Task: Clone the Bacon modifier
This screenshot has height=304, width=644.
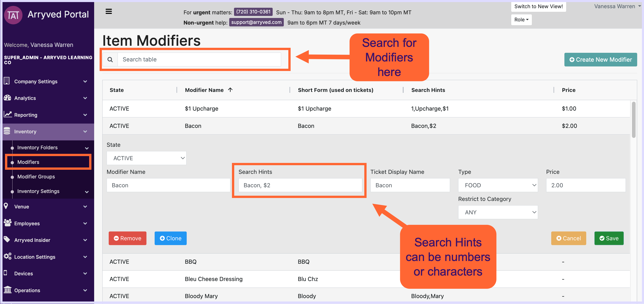Action: tap(171, 238)
